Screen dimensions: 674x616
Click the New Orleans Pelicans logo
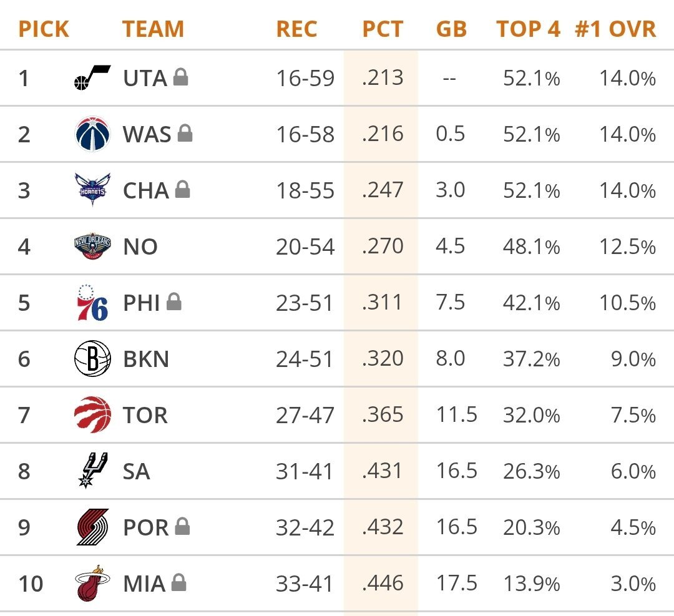(x=92, y=247)
